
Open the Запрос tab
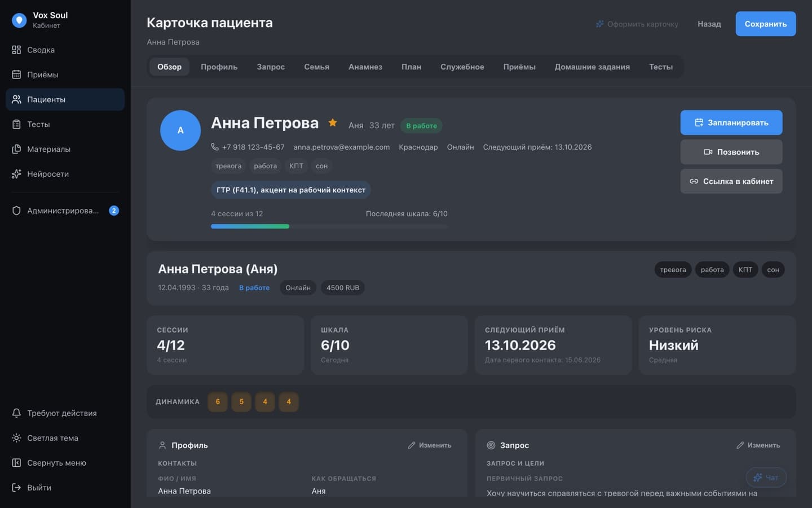pyautogui.click(x=271, y=67)
